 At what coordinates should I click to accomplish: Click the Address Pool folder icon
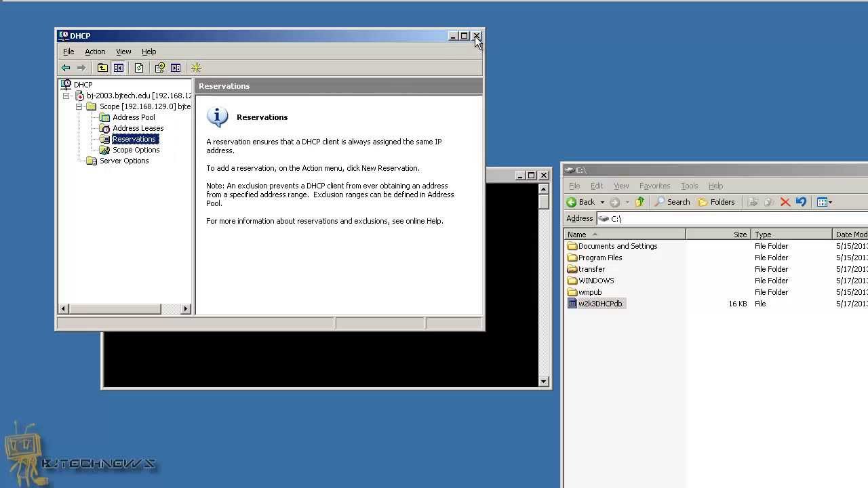tap(104, 117)
